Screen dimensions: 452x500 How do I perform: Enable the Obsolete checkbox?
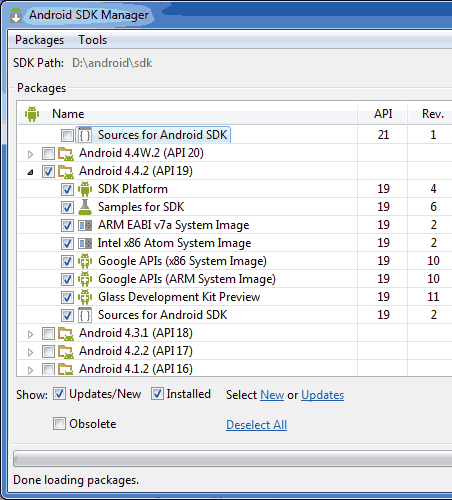pyautogui.click(x=59, y=424)
